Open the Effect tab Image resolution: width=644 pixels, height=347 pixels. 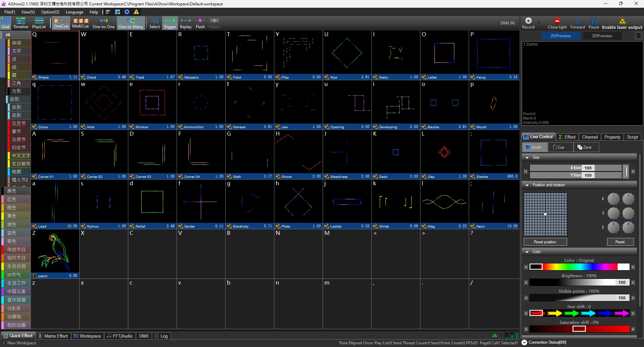pos(567,137)
